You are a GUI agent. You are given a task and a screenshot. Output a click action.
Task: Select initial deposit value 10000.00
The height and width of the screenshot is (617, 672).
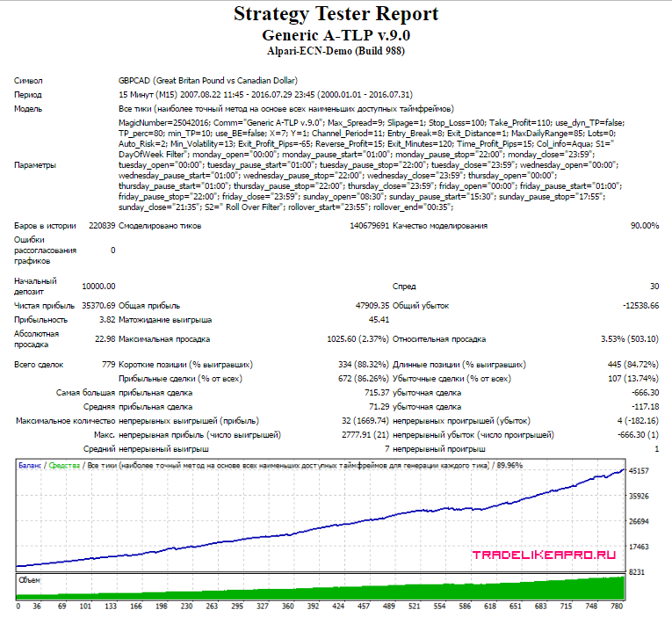(98, 286)
